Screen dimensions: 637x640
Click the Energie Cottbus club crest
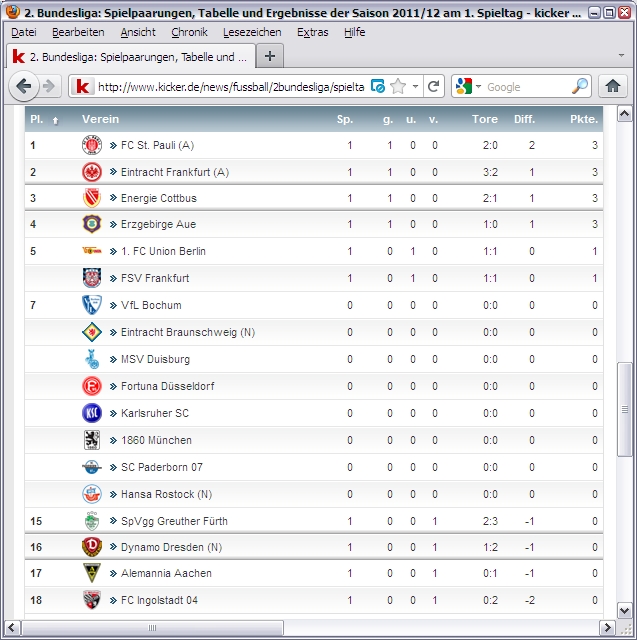[x=92, y=198]
